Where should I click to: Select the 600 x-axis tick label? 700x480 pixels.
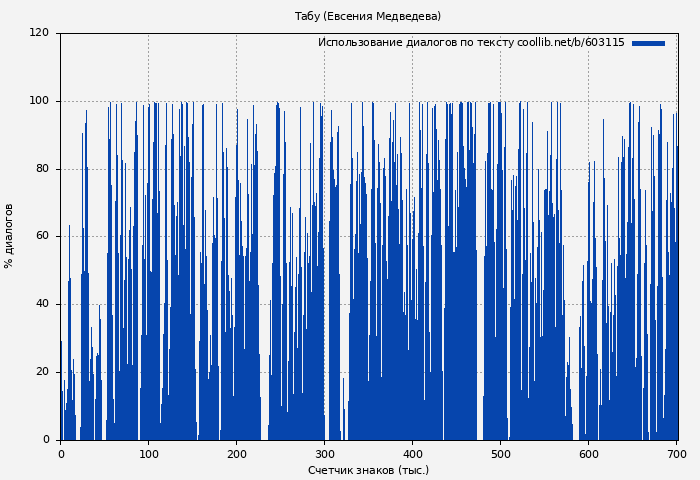(588, 454)
